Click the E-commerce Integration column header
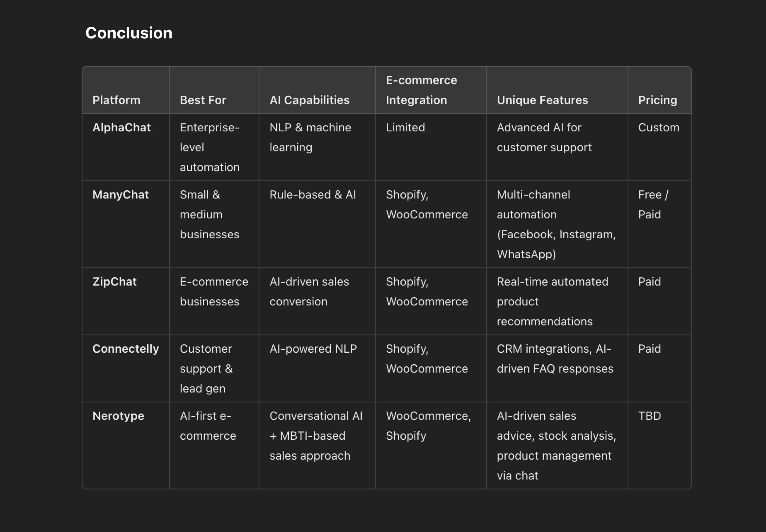This screenshot has width=766, height=532. pos(421,90)
